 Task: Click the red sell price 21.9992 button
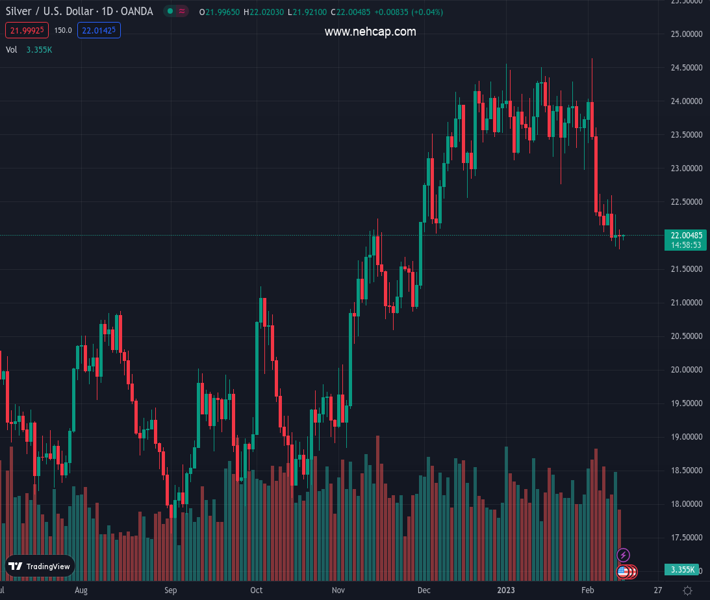tap(24, 31)
